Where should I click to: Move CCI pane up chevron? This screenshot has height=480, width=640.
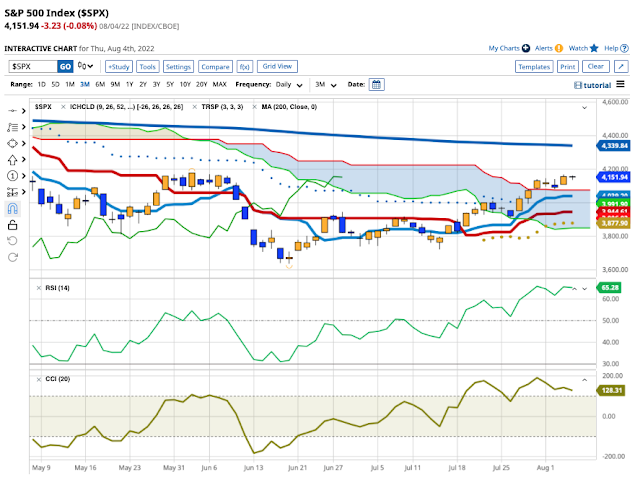click(584, 380)
